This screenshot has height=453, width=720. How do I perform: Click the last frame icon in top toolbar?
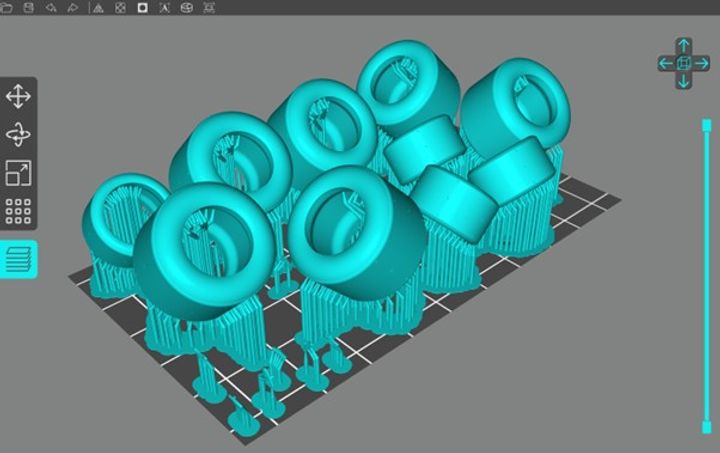tap(208, 7)
